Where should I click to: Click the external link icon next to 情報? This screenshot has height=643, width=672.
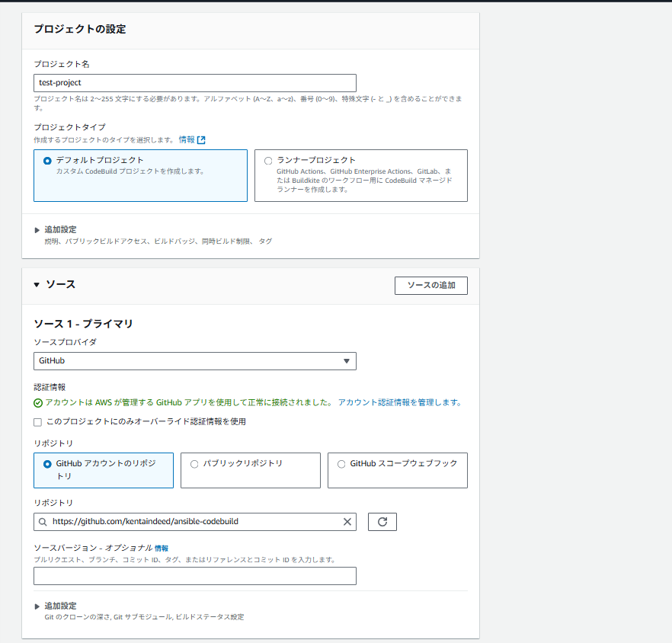click(201, 140)
